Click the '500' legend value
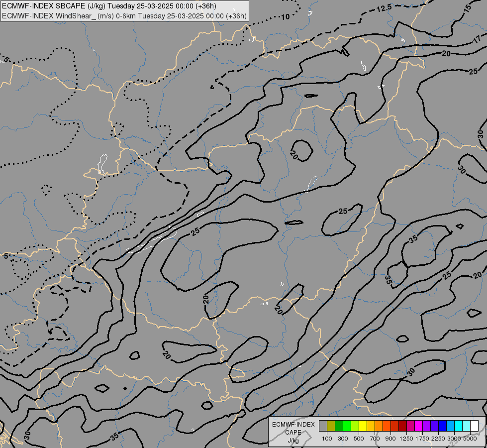This screenshot has width=487, height=448. click(359, 439)
